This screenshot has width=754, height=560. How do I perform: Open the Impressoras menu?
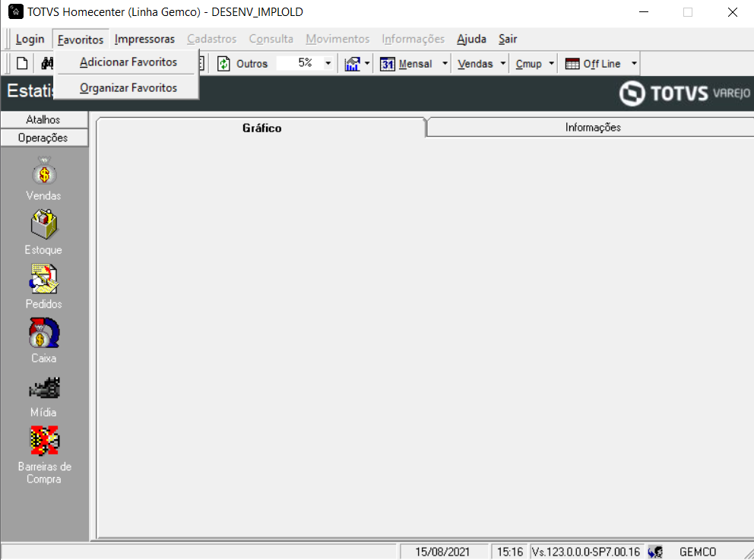[x=144, y=39]
